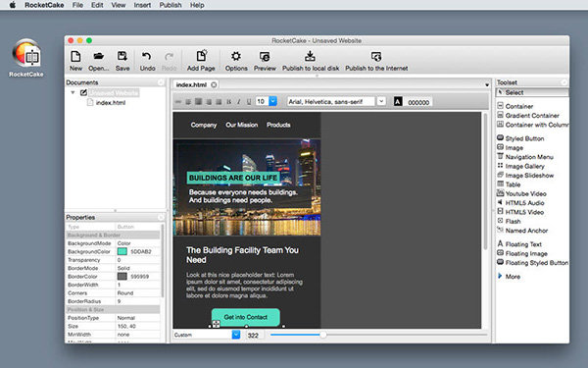The height and width of the screenshot is (368, 588).
Task: Click the Add Page toolbar icon
Action: click(201, 56)
